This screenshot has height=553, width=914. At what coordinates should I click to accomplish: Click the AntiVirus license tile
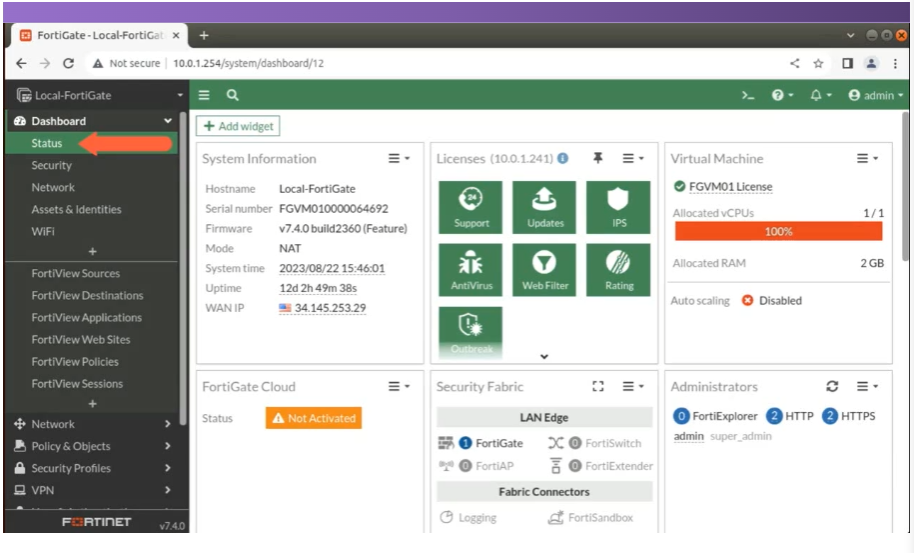point(470,270)
